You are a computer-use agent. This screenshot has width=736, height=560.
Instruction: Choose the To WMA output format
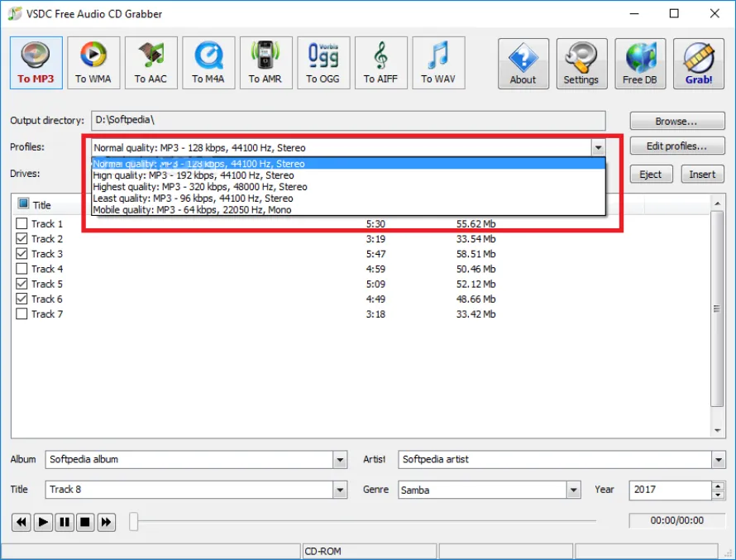pyautogui.click(x=93, y=63)
